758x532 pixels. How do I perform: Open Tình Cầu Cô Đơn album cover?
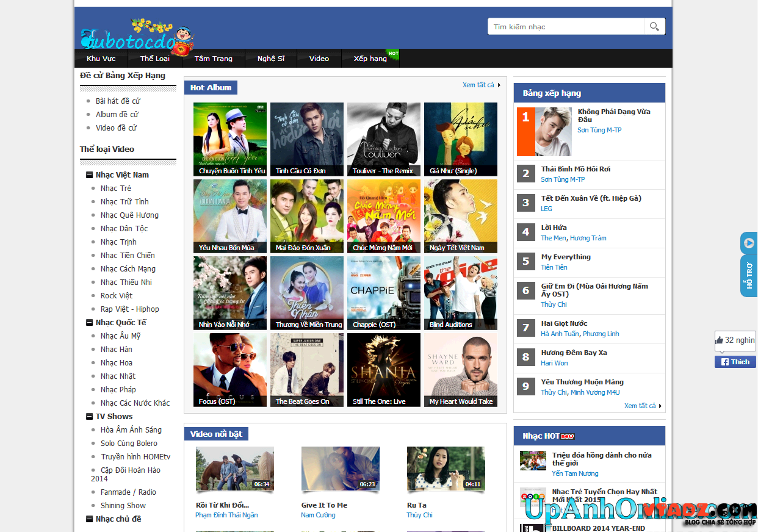[307, 139]
